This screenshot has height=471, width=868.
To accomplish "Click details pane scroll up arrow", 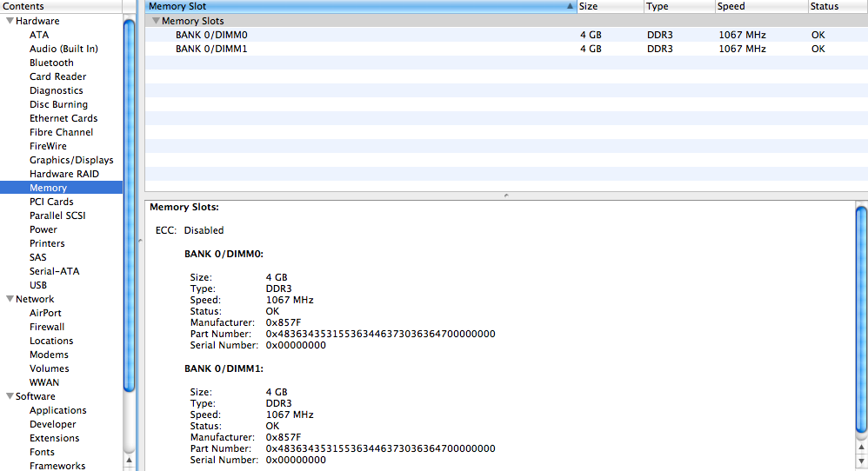I will tap(861, 447).
